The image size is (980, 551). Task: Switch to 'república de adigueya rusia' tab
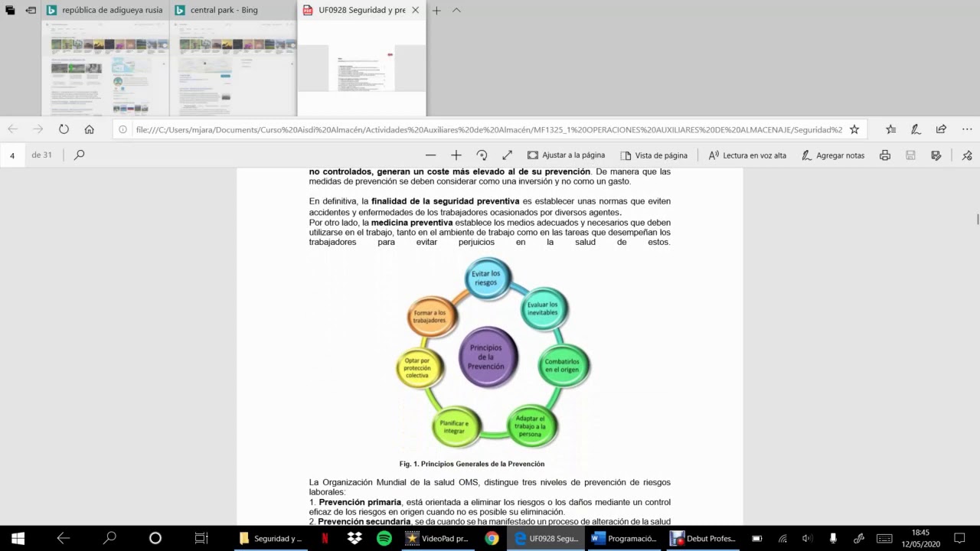click(106, 11)
